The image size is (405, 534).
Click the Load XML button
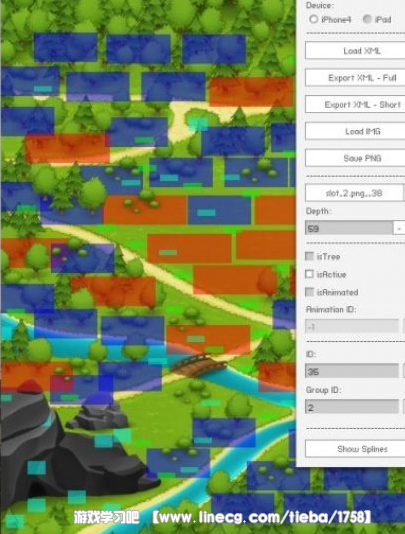point(355,51)
